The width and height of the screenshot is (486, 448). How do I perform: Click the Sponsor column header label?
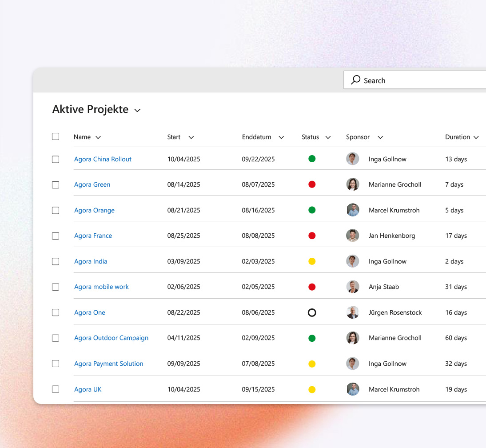[x=358, y=137]
